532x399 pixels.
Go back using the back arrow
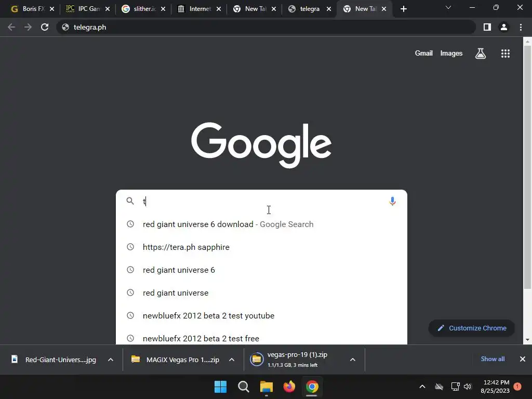11,27
